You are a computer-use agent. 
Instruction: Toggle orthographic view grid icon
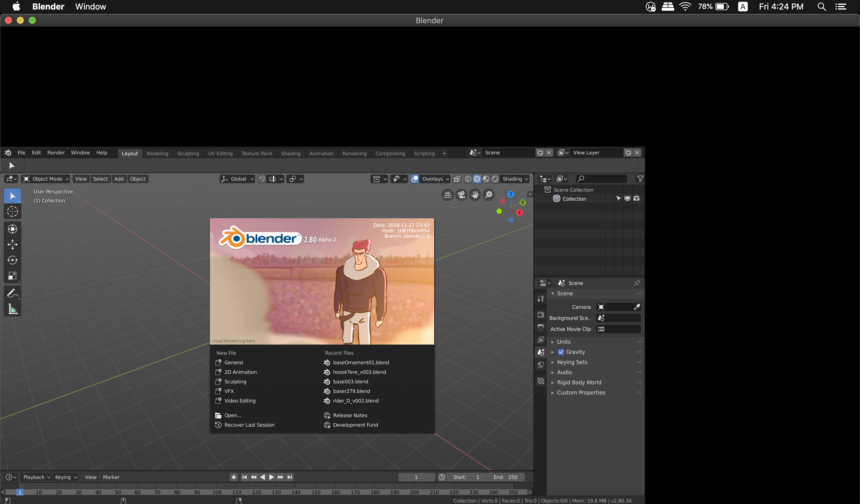tap(447, 195)
